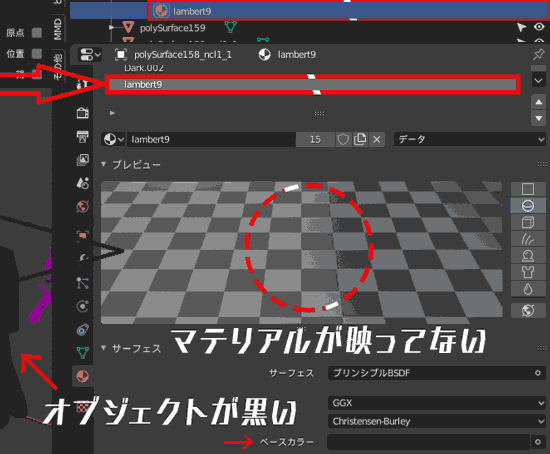Open View Layer properties tab
The height and width of the screenshot is (454, 550).
point(83,160)
